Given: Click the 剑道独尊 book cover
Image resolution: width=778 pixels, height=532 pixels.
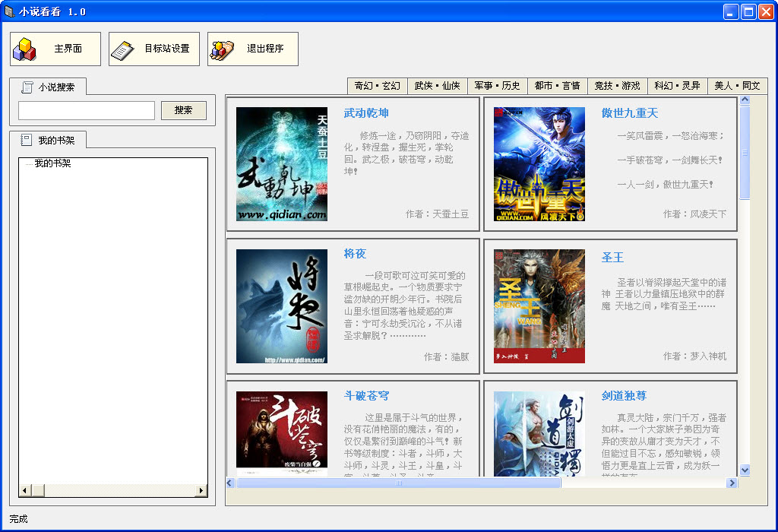Looking at the screenshot, I should (539, 434).
